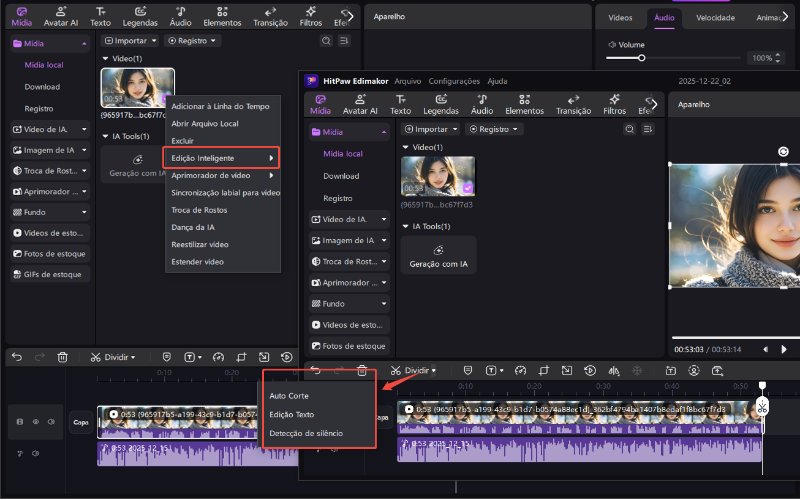Open Texto tool in back window toolbar
This screenshot has height=500, width=800.
click(x=101, y=17)
